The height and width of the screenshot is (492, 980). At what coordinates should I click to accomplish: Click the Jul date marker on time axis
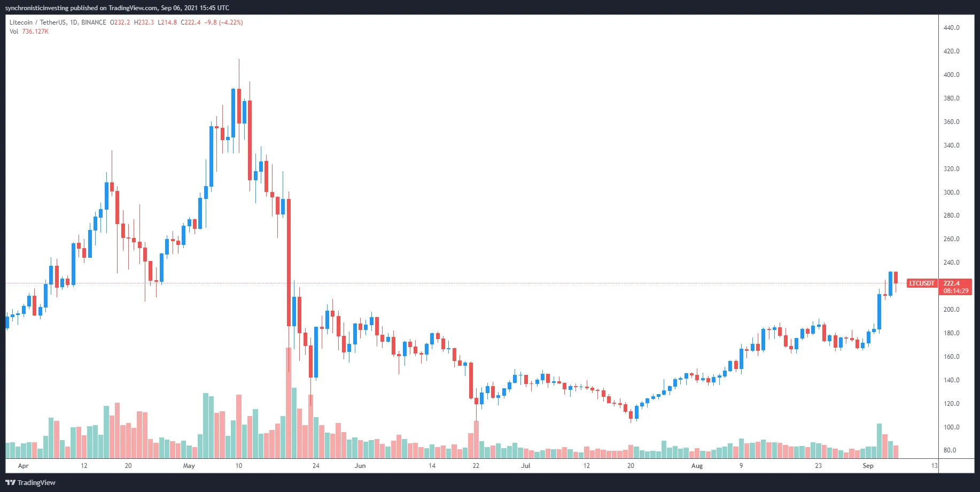pyautogui.click(x=526, y=466)
